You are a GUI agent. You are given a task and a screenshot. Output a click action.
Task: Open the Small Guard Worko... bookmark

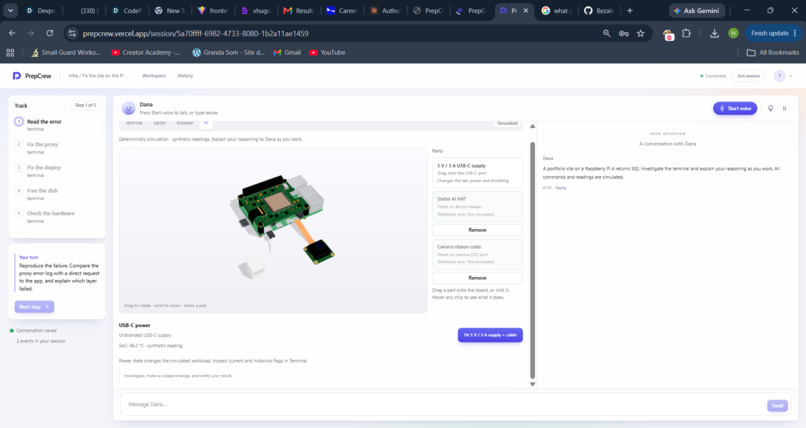(x=66, y=52)
